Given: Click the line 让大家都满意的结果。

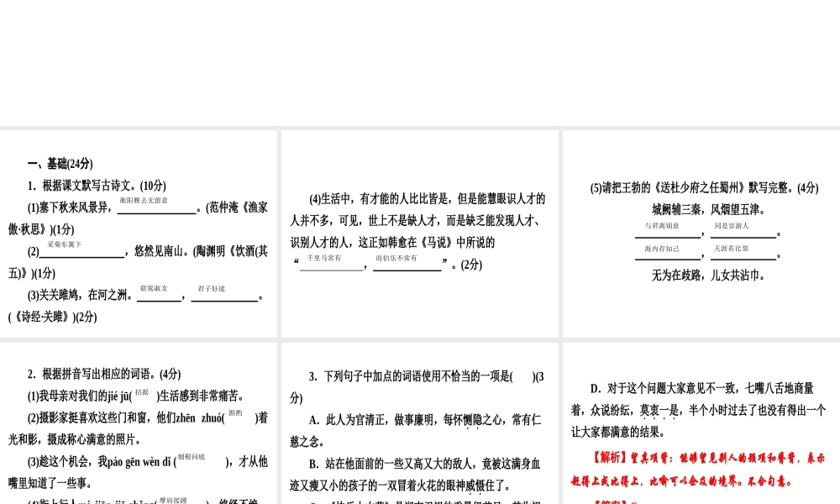Looking at the screenshot, I should [618, 433].
